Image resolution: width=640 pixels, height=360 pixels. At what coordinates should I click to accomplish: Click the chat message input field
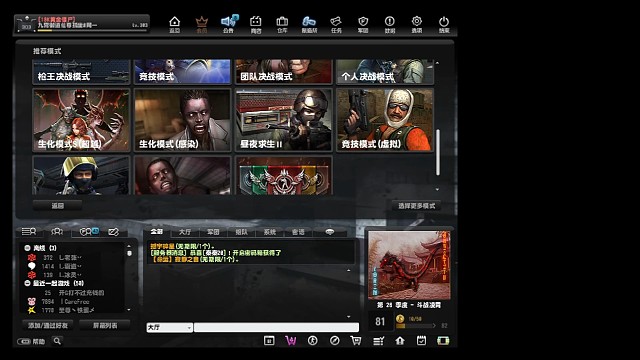(x=276, y=327)
